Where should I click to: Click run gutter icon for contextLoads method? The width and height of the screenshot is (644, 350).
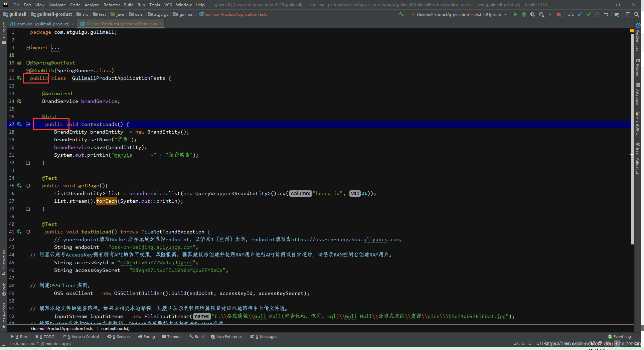pyautogui.click(x=19, y=124)
